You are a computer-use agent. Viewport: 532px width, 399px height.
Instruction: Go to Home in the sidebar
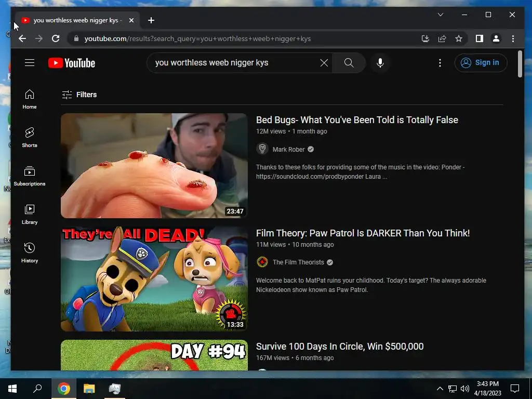click(x=30, y=99)
